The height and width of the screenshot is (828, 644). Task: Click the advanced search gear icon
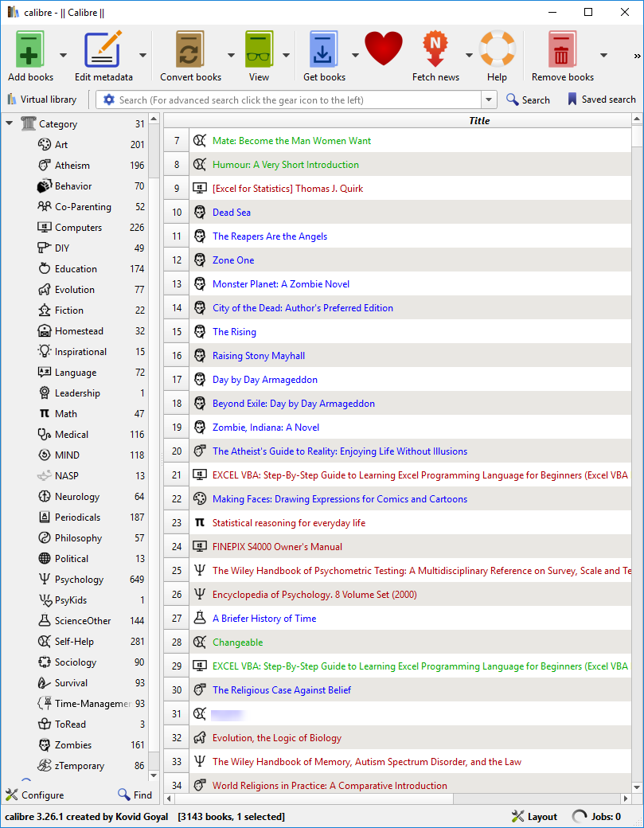click(109, 100)
